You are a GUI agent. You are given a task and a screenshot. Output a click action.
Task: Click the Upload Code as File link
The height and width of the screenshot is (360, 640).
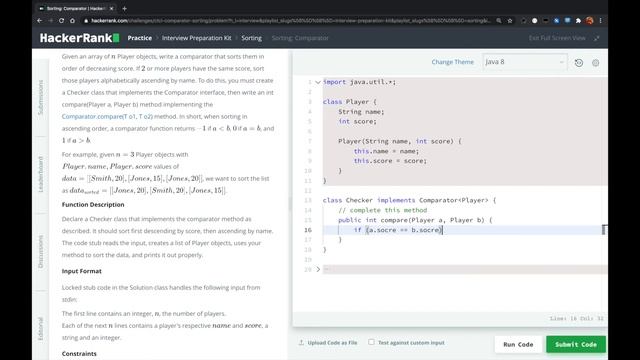[328, 343]
